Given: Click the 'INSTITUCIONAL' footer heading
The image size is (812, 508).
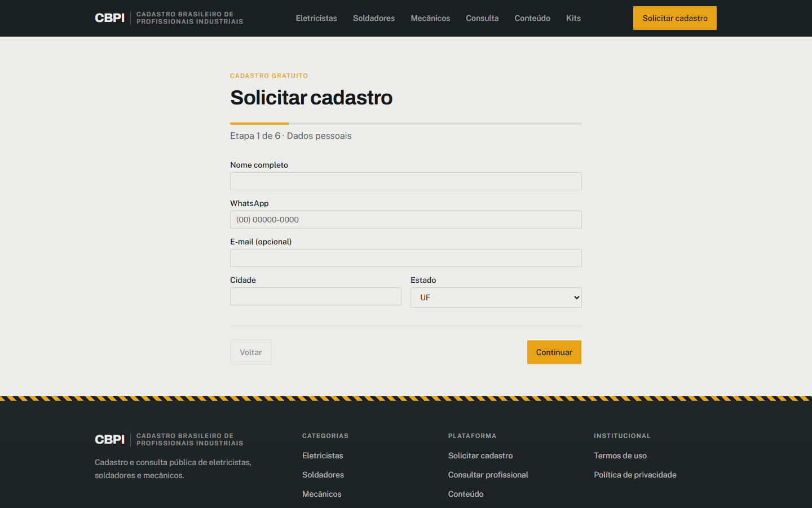Looking at the screenshot, I should click(x=622, y=436).
